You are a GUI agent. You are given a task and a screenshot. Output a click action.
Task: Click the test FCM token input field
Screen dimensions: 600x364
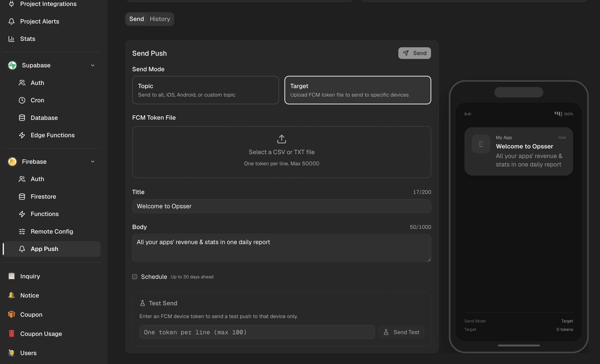tap(257, 332)
